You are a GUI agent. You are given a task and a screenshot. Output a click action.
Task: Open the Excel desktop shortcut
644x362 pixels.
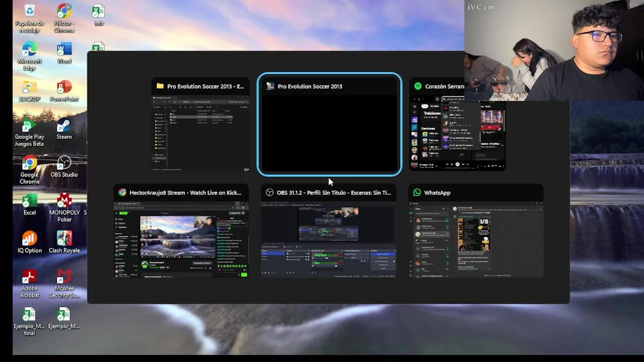pyautogui.click(x=30, y=205)
